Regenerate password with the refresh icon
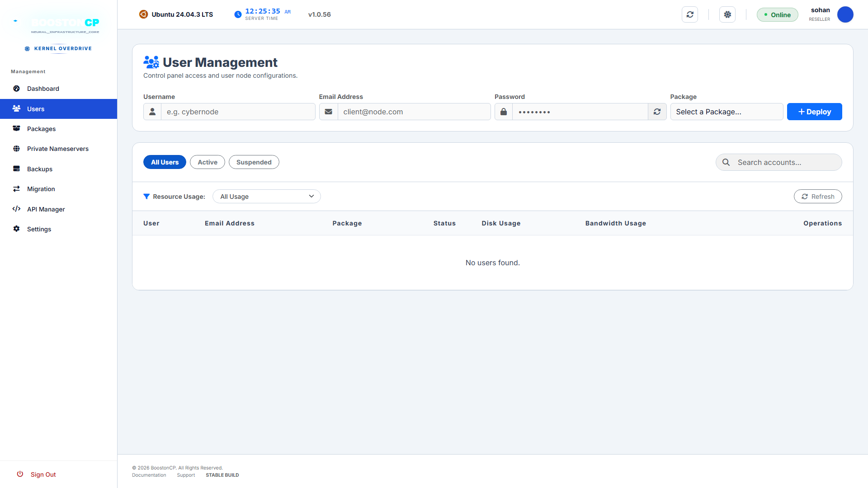868x488 pixels. (x=657, y=112)
